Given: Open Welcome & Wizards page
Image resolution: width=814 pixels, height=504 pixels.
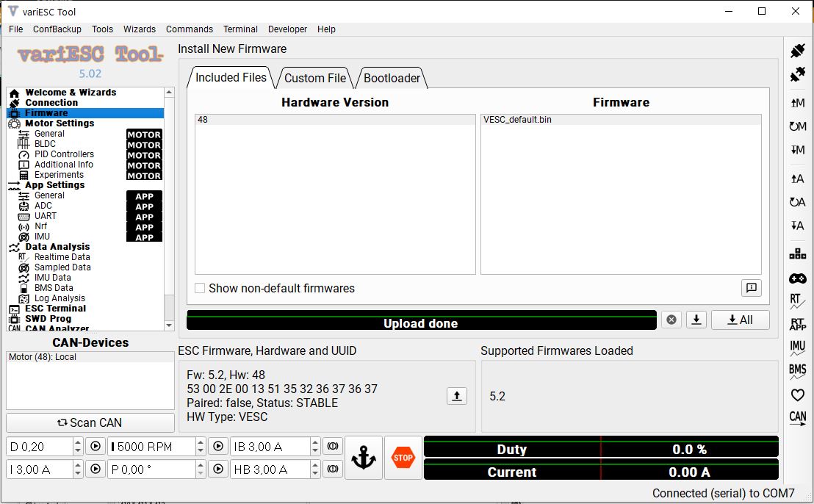Looking at the screenshot, I should click(x=71, y=93).
